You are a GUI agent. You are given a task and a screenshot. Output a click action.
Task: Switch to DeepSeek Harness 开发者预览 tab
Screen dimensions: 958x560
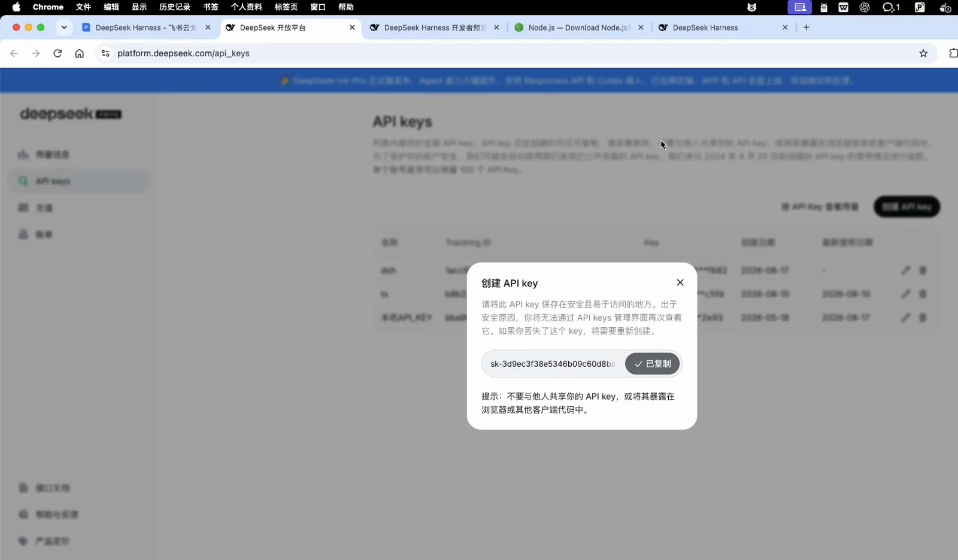[x=434, y=28]
